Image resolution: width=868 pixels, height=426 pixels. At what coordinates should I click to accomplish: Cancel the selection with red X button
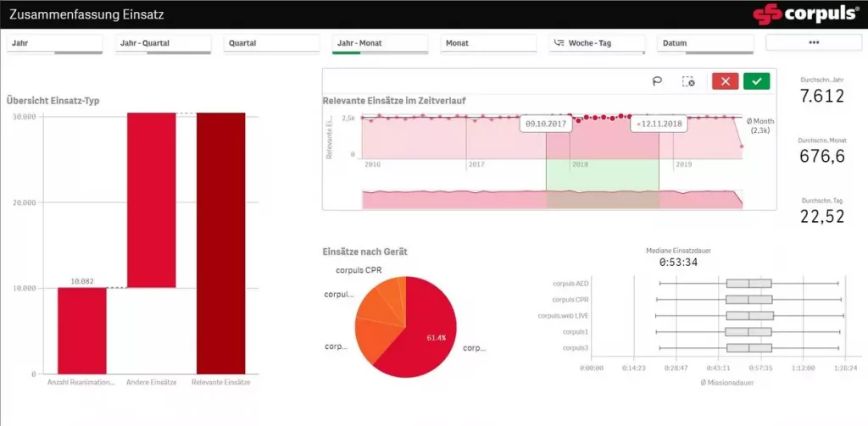click(x=726, y=81)
